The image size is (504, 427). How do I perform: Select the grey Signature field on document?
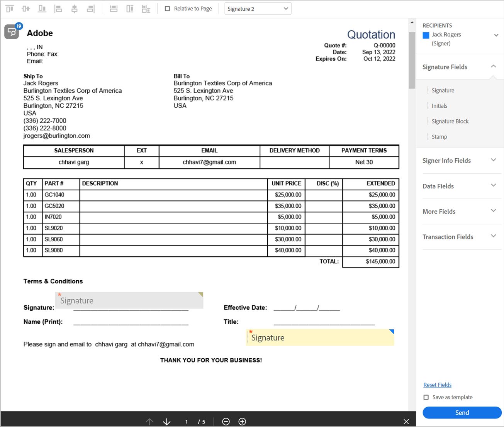coord(129,300)
